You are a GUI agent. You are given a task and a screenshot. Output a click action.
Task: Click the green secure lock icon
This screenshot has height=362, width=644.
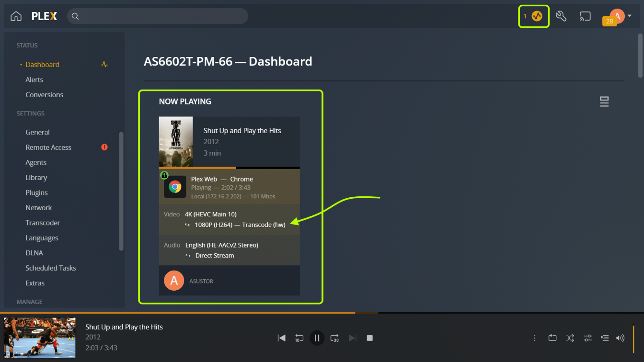(x=164, y=175)
